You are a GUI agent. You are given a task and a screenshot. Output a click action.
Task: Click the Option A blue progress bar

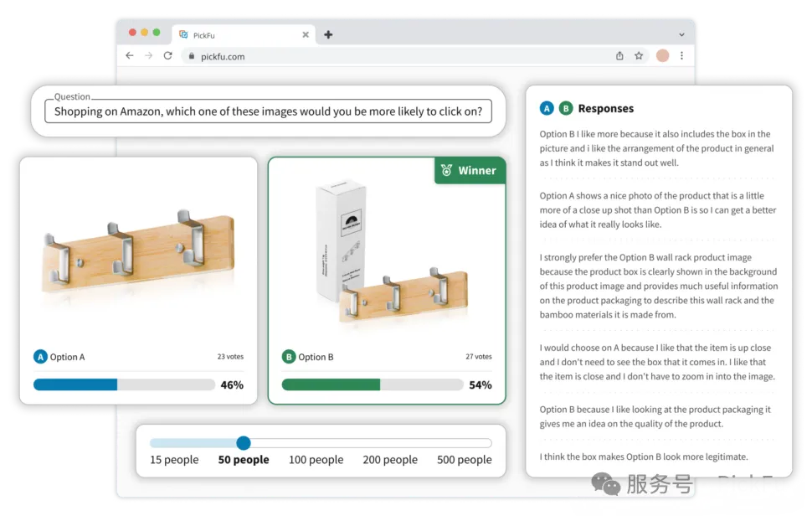coord(124,385)
